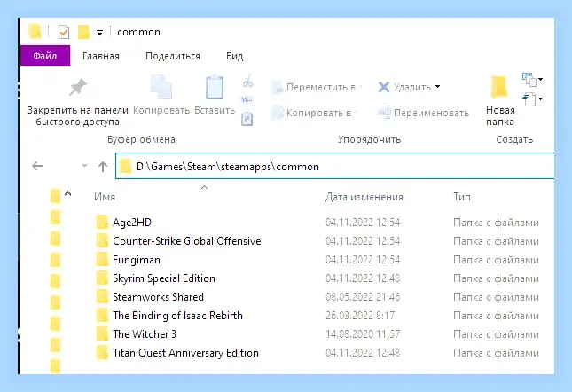Screen dimensions: 572x392
Task: Select the Steamworks Shared folder
Action: click(158, 297)
